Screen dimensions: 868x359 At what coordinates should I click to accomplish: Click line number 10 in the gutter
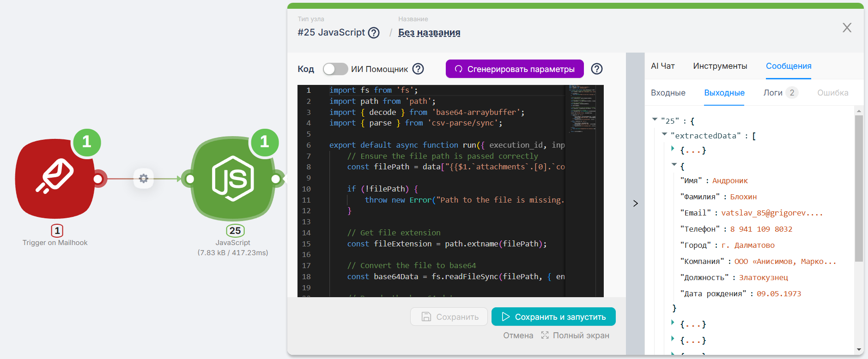tap(306, 189)
